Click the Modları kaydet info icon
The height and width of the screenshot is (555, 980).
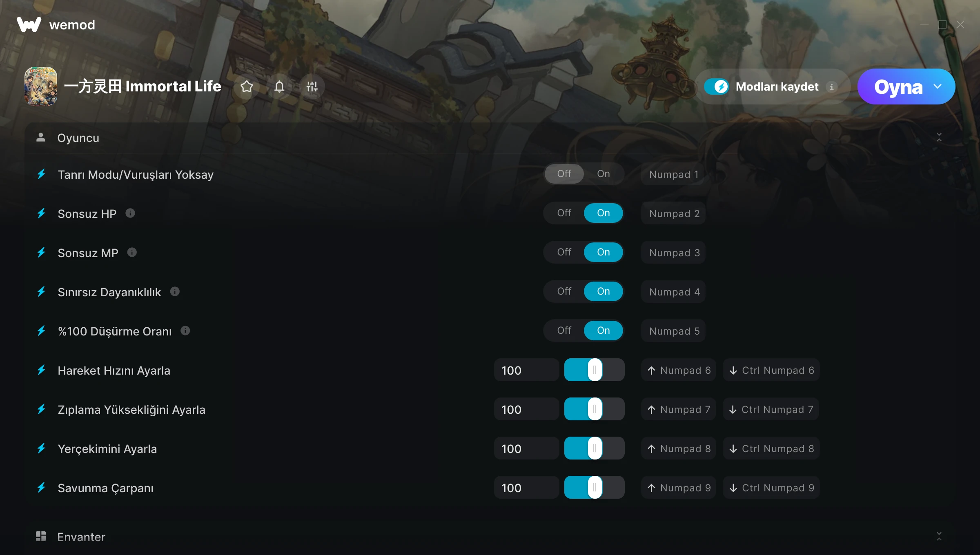coord(831,87)
